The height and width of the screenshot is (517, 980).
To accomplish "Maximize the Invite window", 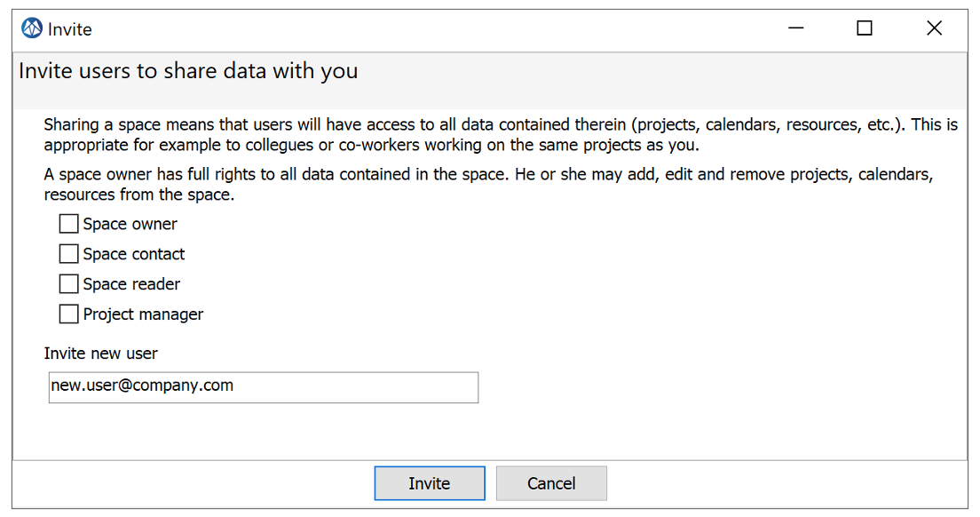I will point(865,28).
